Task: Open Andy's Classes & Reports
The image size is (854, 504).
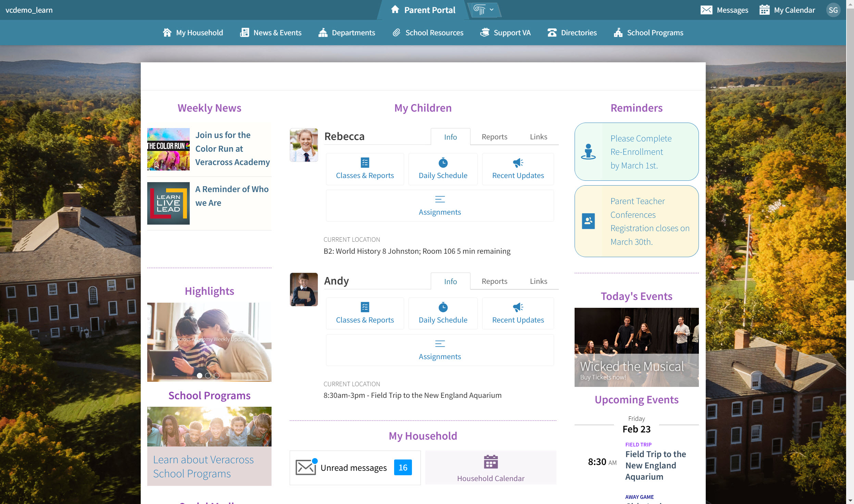Action: [x=365, y=313]
